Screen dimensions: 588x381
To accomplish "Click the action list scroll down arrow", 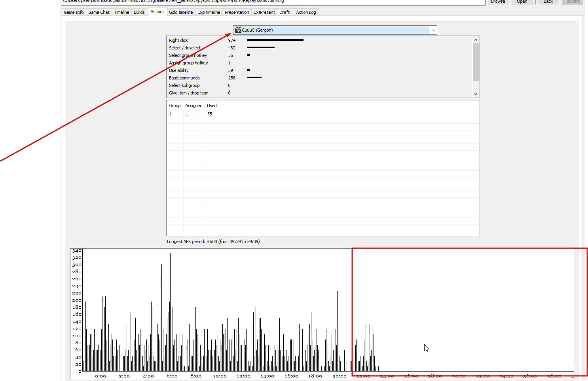I will point(476,94).
